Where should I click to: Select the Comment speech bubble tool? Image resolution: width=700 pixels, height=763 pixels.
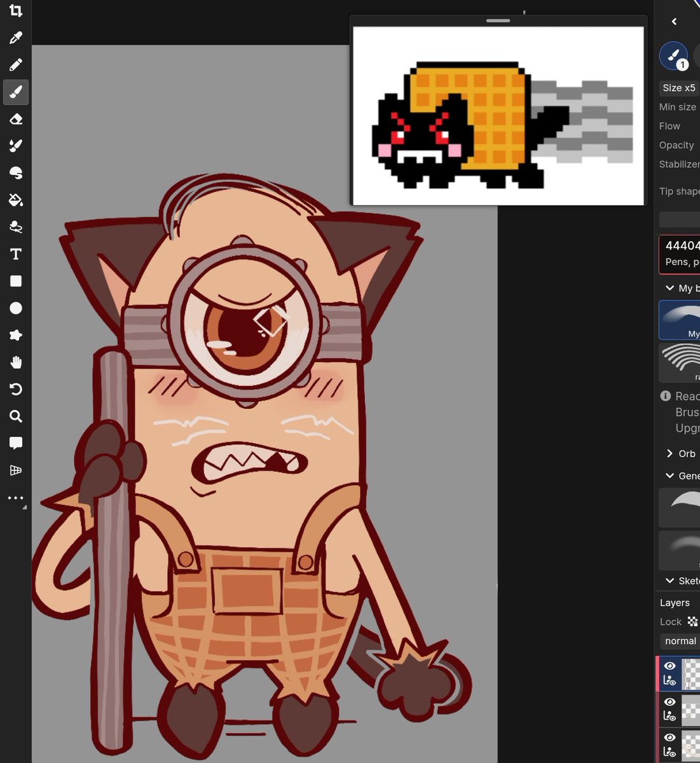click(16, 443)
